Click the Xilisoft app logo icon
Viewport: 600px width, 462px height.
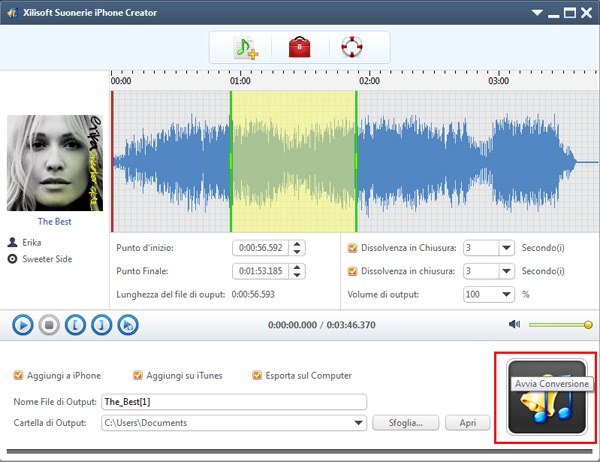point(12,13)
